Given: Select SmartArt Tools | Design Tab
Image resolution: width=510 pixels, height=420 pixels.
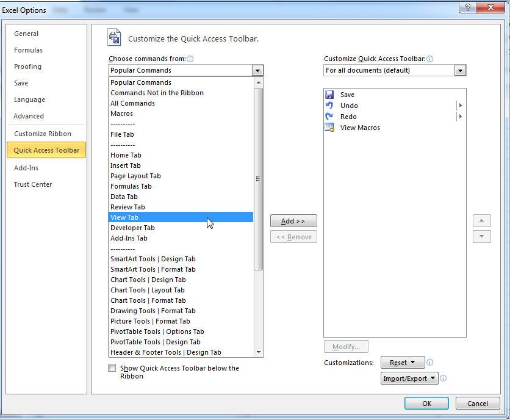Looking at the screenshot, I should (181, 259).
